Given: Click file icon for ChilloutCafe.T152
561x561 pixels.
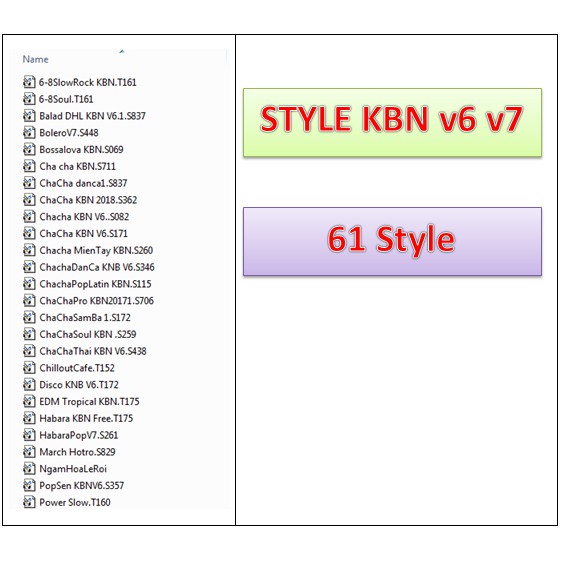Looking at the screenshot, I should point(29,368).
